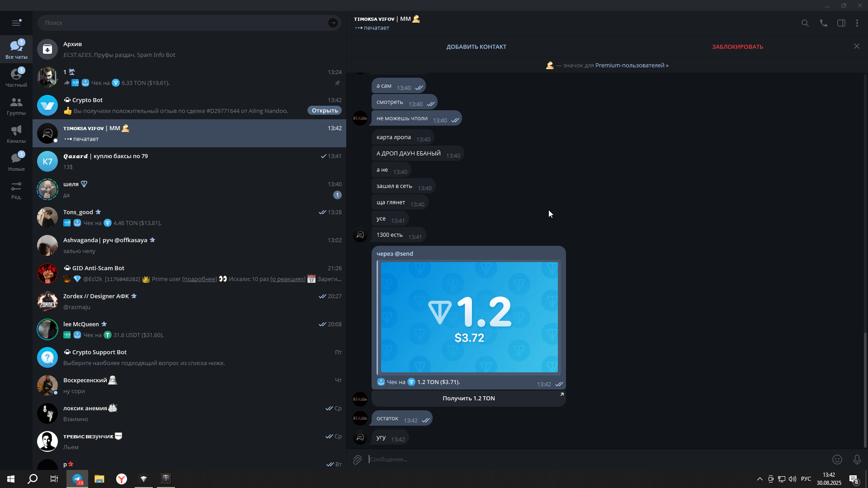Open folder editing via 'Ред.'

16,189
